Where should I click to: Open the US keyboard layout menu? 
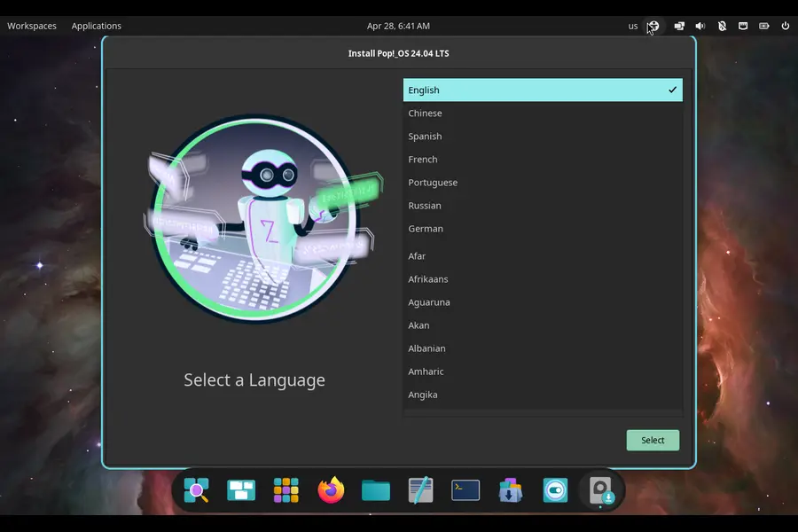tap(633, 26)
